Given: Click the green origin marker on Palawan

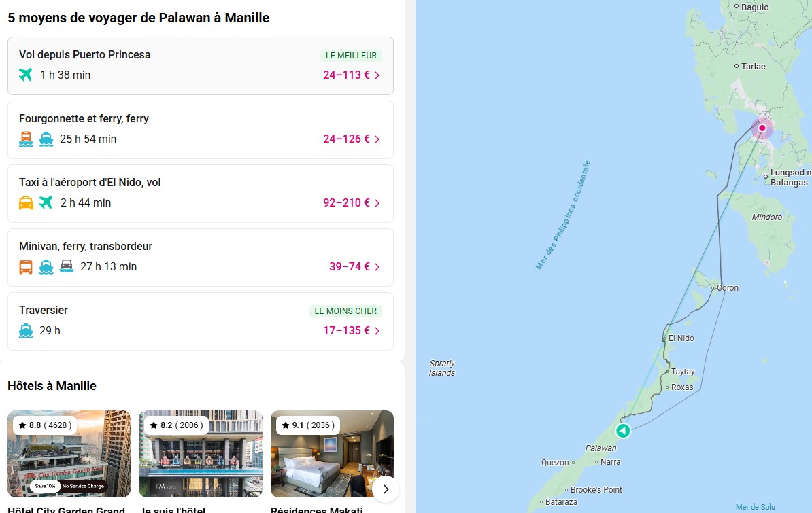Looking at the screenshot, I should [623, 431].
